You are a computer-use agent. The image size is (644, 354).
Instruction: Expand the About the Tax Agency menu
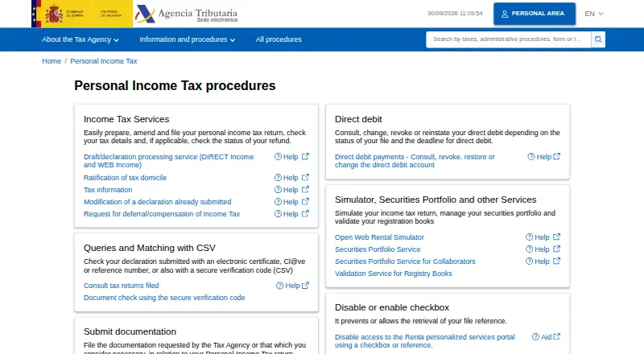tap(80, 39)
